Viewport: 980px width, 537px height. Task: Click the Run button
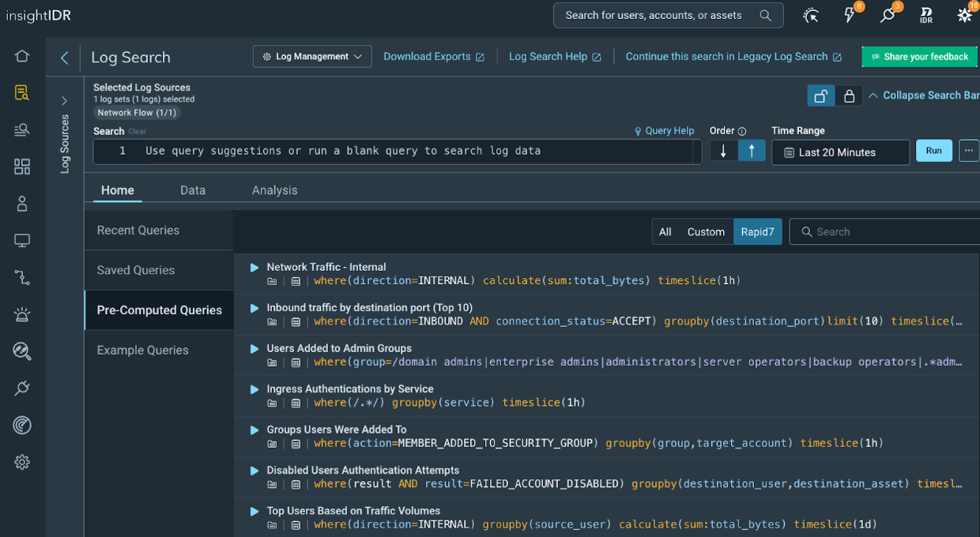(x=933, y=151)
